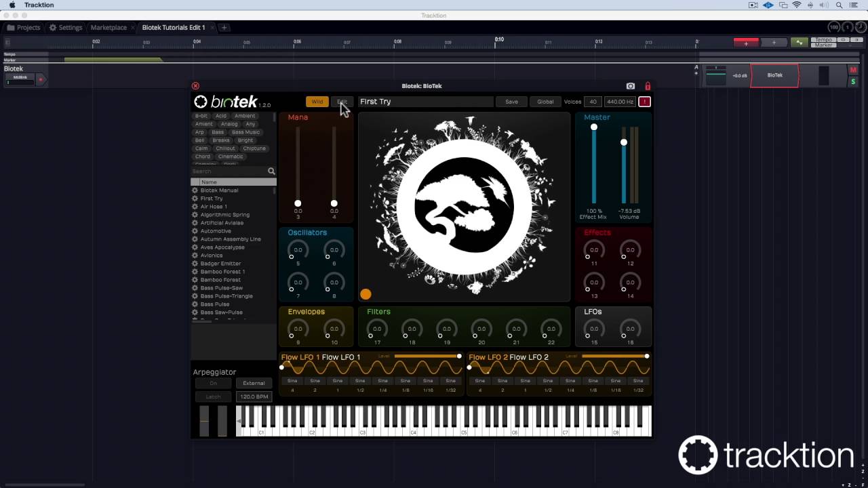
Task: Click the Voices count field showing 40
Action: (x=593, y=102)
